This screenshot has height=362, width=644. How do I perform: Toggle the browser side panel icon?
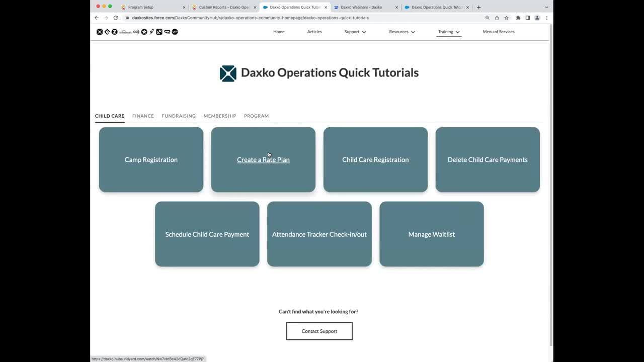click(527, 18)
